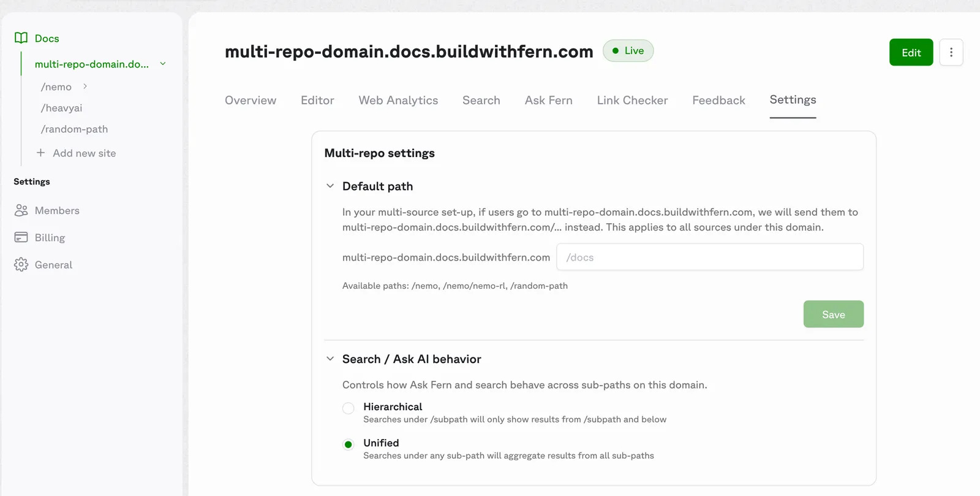980x496 pixels.
Task: Click multi-repo-domain.do... in the sidebar
Action: [x=92, y=64]
